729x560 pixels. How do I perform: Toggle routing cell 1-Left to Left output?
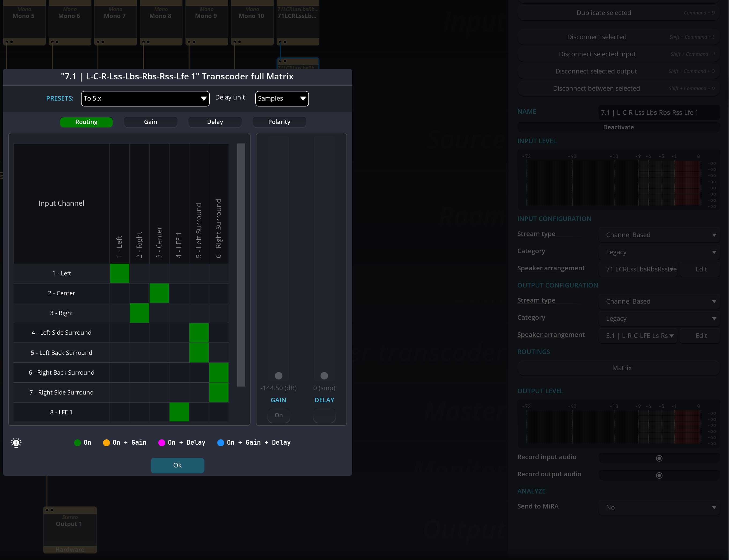[119, 273]
